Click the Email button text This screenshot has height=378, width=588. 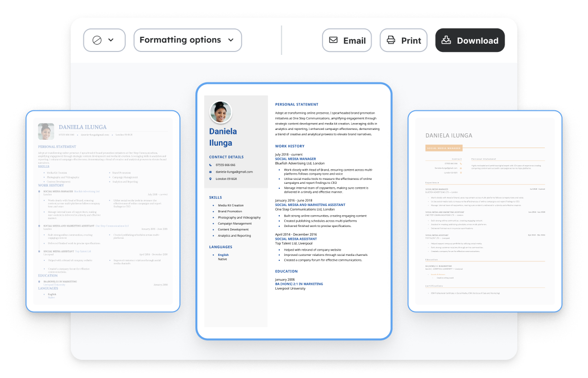point(354,41)
